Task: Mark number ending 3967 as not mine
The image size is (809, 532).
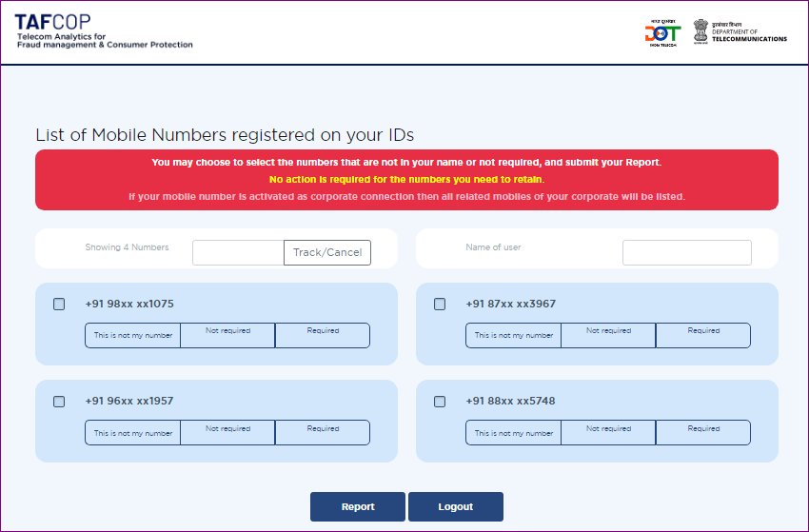Action: (513, 335)
